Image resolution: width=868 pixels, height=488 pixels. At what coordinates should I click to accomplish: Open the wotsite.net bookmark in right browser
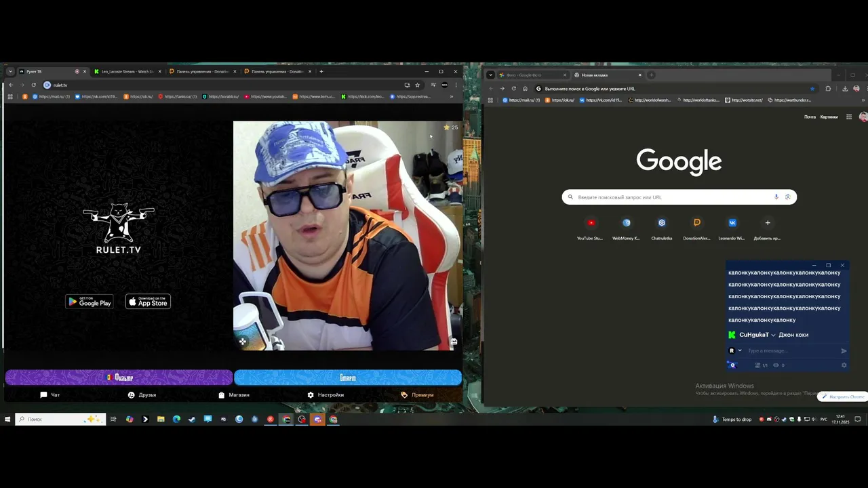(x=744, y=100)
